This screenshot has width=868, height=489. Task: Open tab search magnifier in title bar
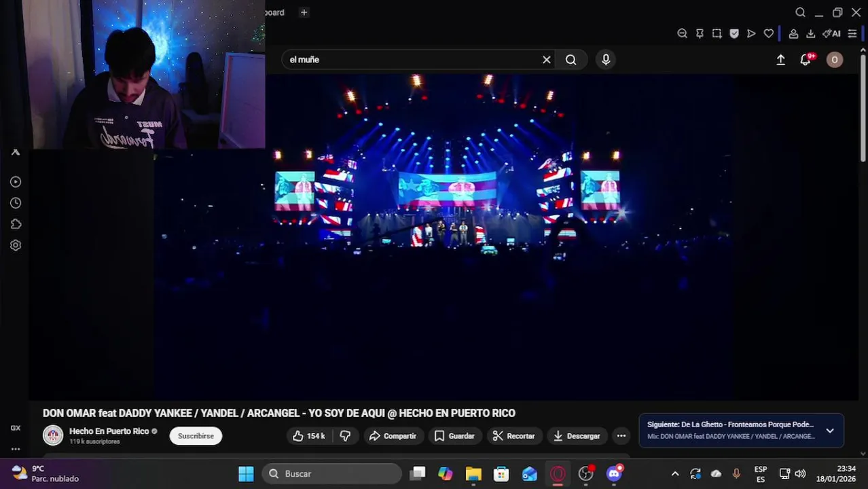pos(800,12)
